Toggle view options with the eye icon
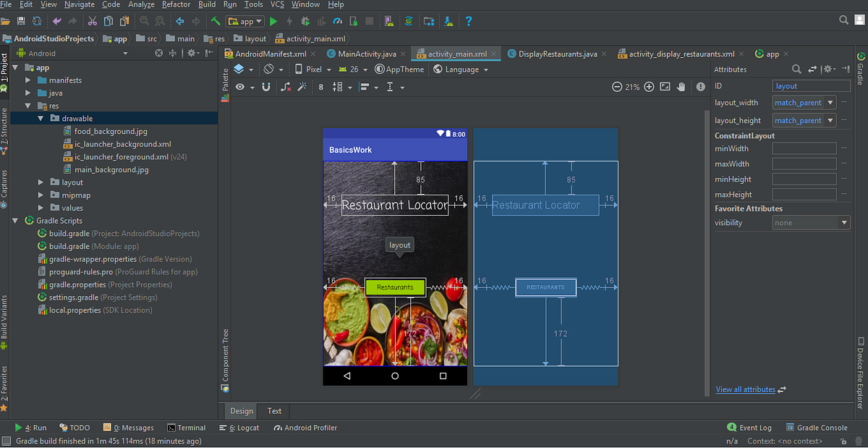This screenshot has width=868, height=448. (x=239, y=87)
